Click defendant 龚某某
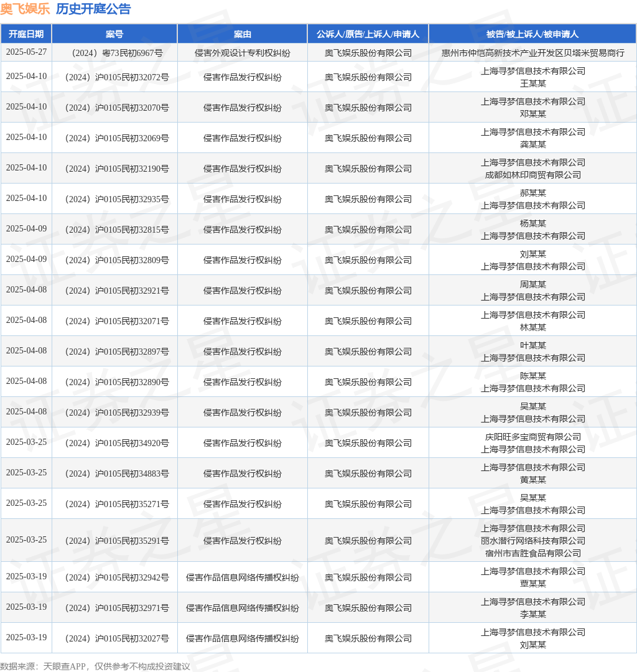Viewport: 637px width, 672px height. click(x=533, y=144)
